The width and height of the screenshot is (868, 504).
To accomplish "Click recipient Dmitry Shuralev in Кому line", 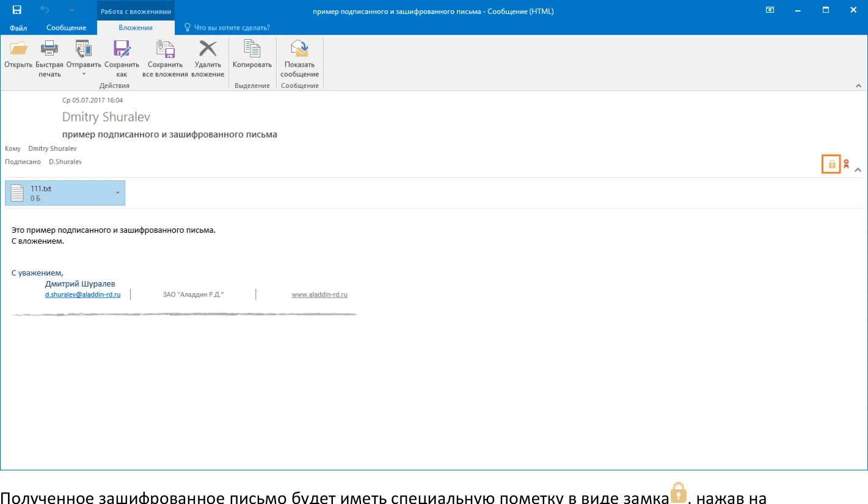I will pyautogui.click(x=53, y=148).
